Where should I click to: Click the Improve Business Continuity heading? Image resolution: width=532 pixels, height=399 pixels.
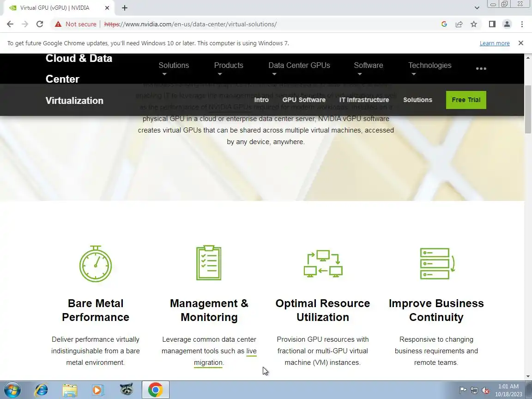point(436,310)
